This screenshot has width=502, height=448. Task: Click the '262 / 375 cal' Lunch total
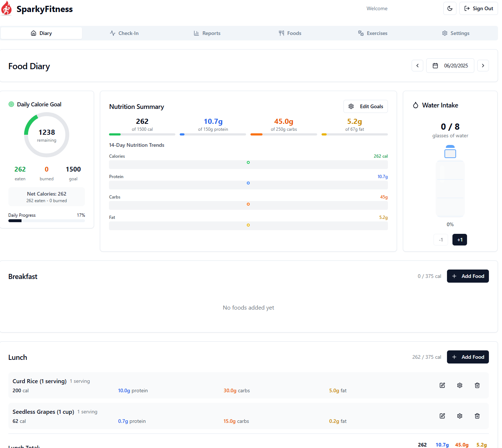click(427, 357)
